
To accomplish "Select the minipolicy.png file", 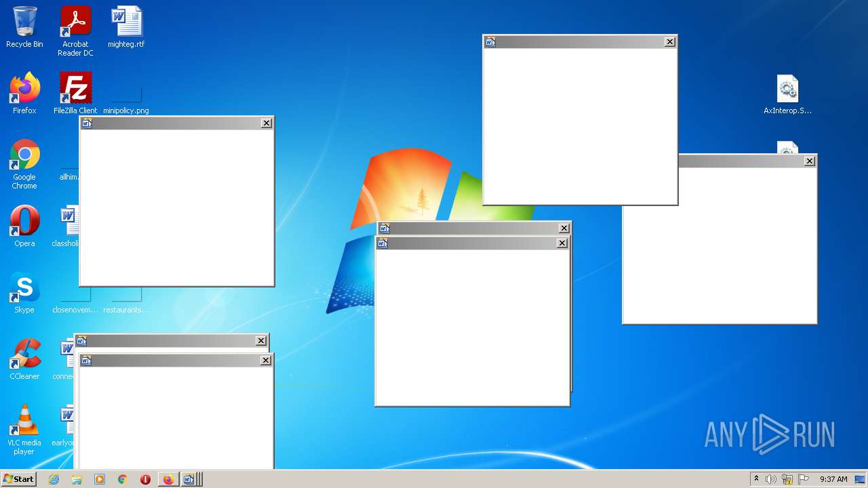I will pyautogui.click(x=126, y=99).
